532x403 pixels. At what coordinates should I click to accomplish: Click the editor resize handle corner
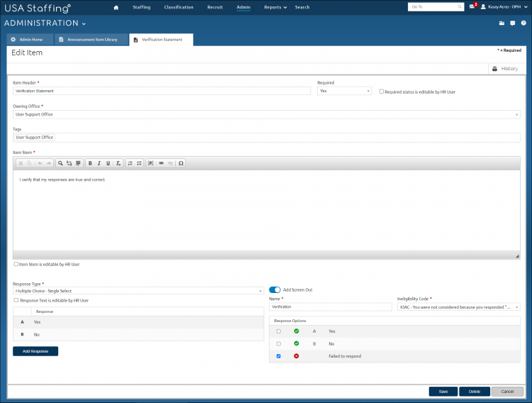click(x=517, y=256)
